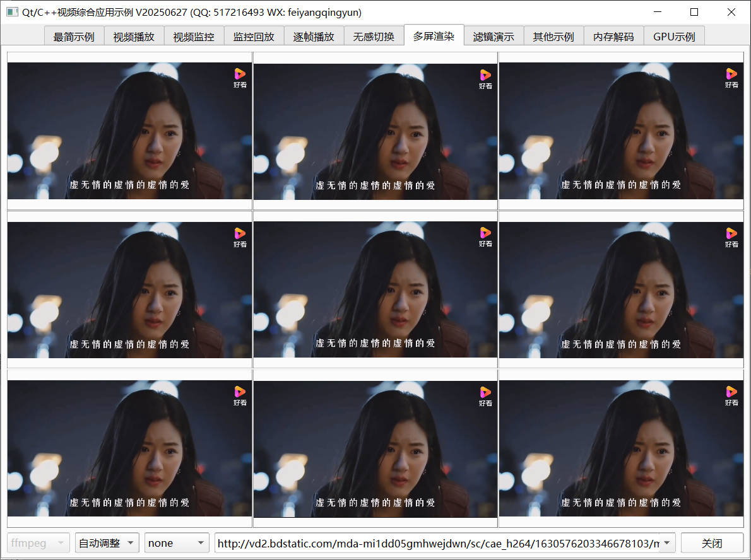Minimize the Qt video demo window

[x=658, y=12]
